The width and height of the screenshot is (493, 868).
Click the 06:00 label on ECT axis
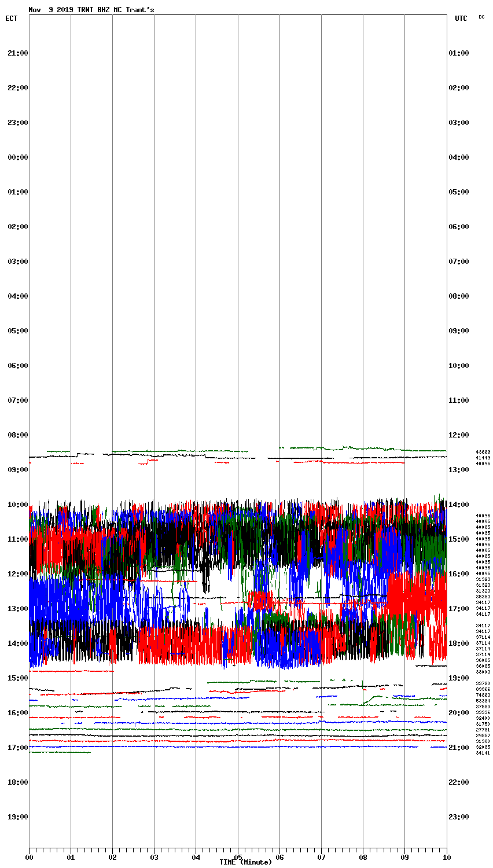tap(18, 366)
